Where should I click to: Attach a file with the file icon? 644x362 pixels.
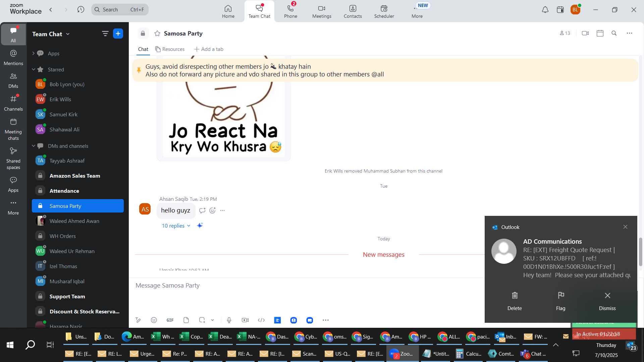tap(186, 320)
